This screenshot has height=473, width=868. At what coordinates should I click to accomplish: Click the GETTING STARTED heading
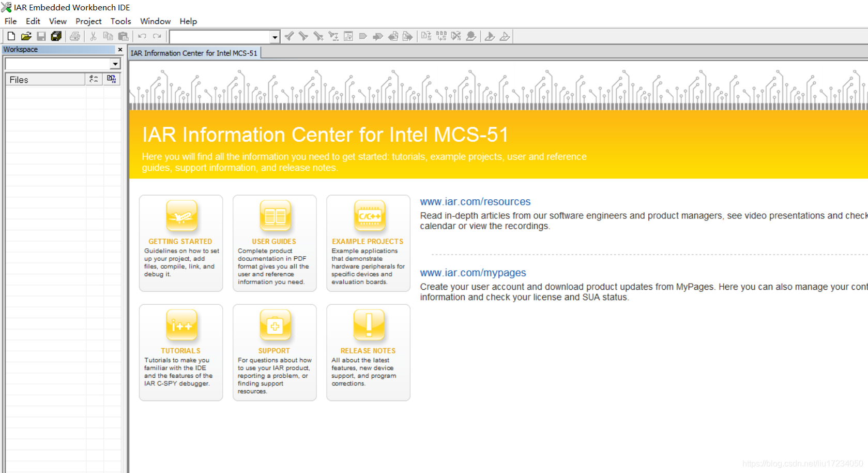[180, 242]
